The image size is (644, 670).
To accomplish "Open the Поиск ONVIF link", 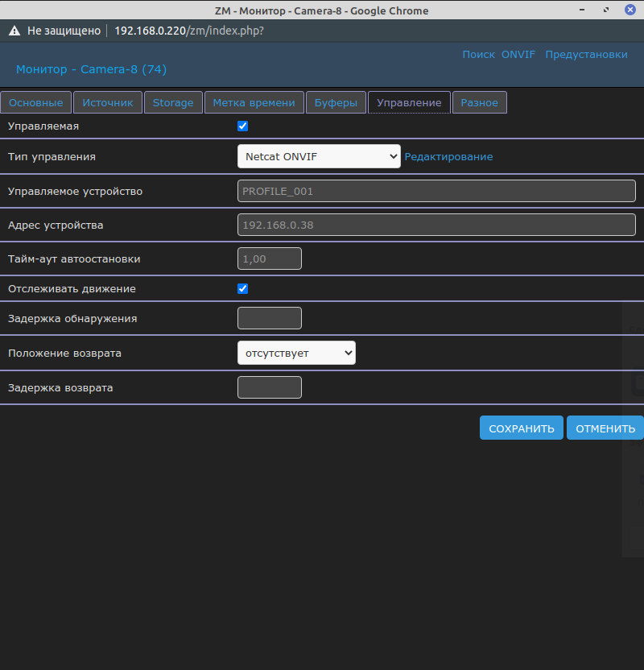I will tap(499, 55).
